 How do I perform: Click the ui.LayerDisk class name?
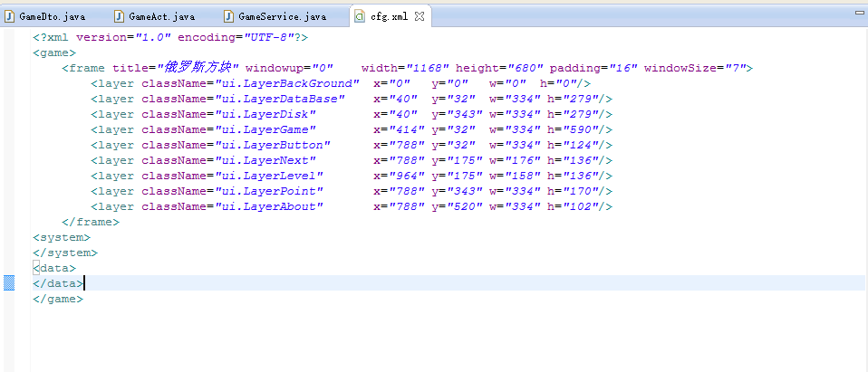(265, 114)
